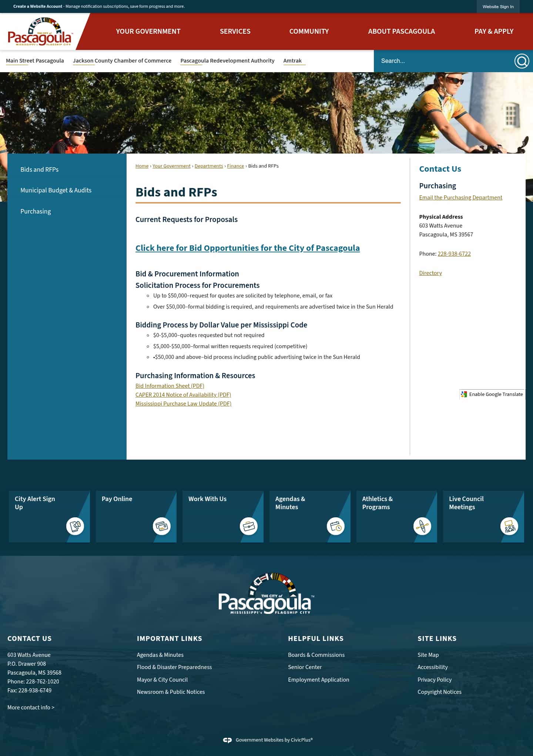Open the Athletics & Programs tile
Screen dimensions: 533x756
click(x=397, y=517)
